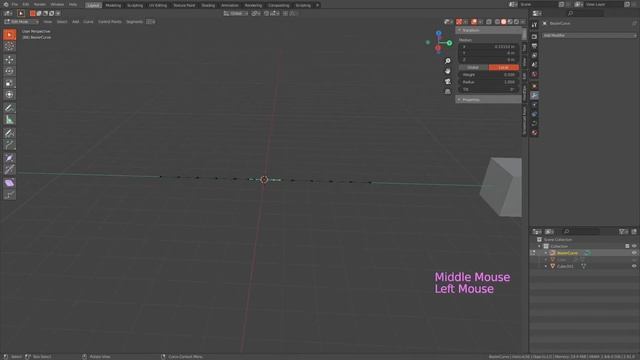Toggle the viewport overlays button
Viewport: 640px width, 360px height.
pyautogui.click(x=474, y=22)
